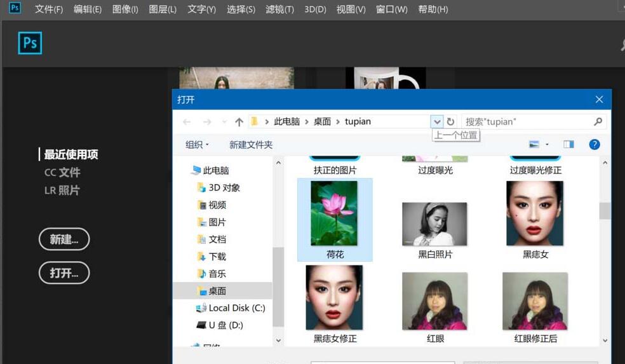Click the search magnifier icon in dialog
625x364 pixels.
click(x=598, y=121)
